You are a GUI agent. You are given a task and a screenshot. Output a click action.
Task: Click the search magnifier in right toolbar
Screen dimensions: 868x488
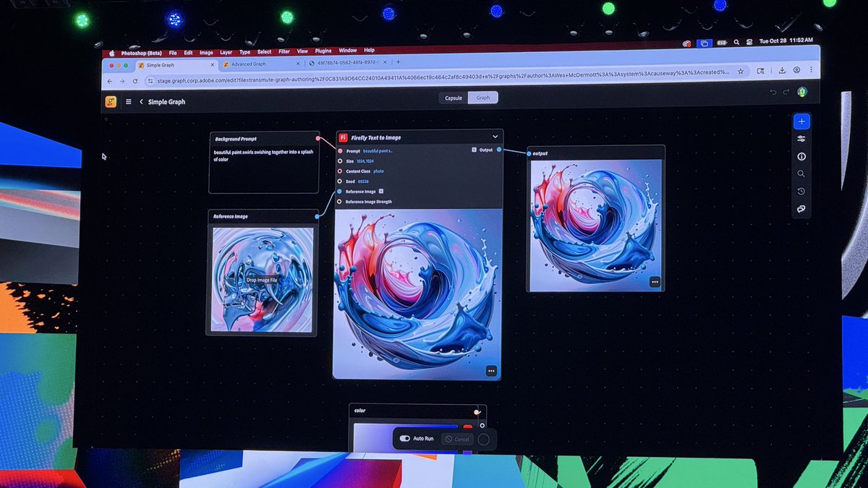801,174
